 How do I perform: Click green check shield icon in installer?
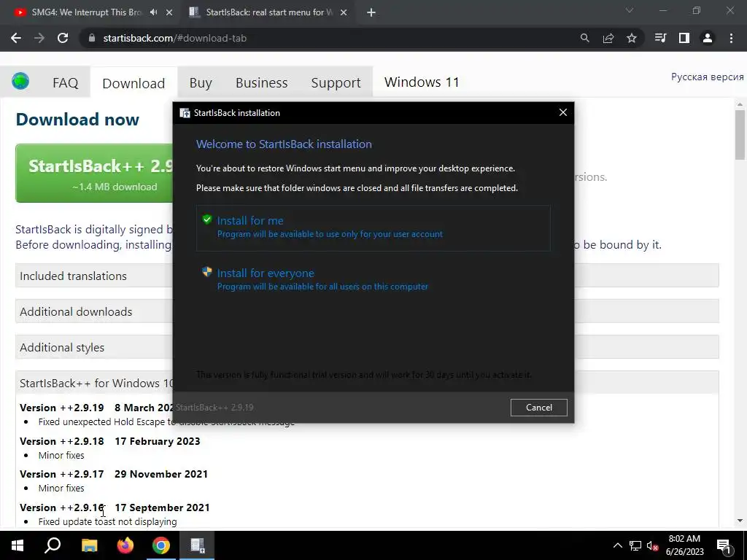(x=206, y=219)
